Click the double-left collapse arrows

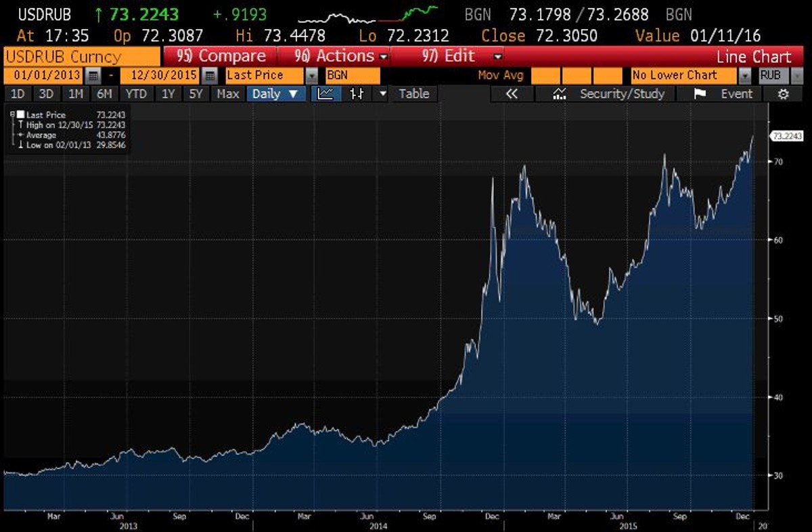point(512,94)
